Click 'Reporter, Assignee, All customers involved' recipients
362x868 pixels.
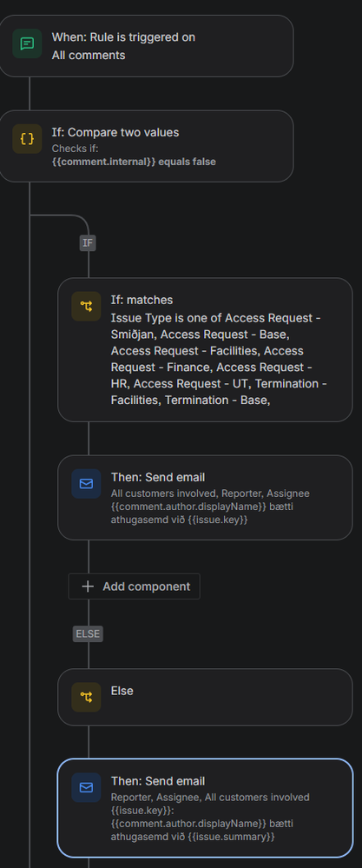pyautogui.click(x=210, y=797)
